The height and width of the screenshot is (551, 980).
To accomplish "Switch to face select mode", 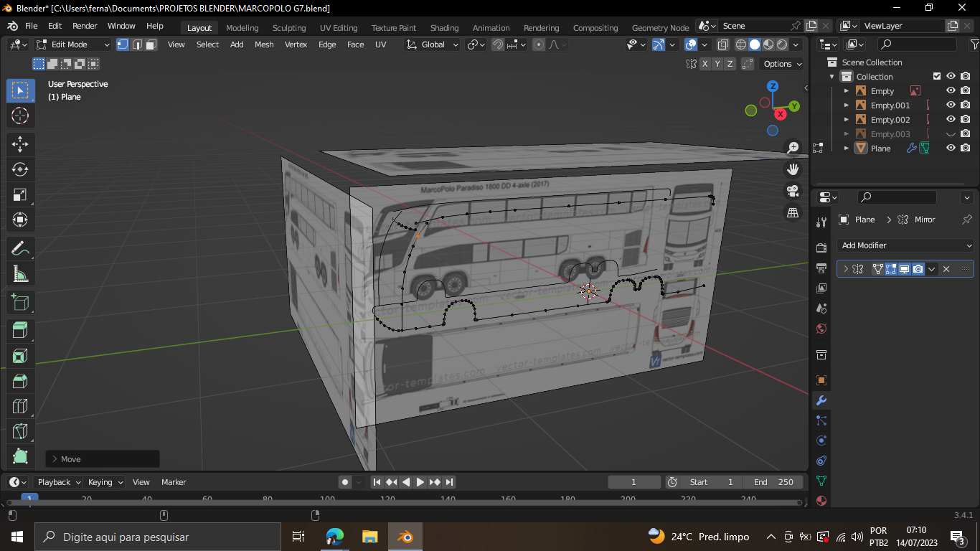I will pyautogui.click(x=151, y=44).
